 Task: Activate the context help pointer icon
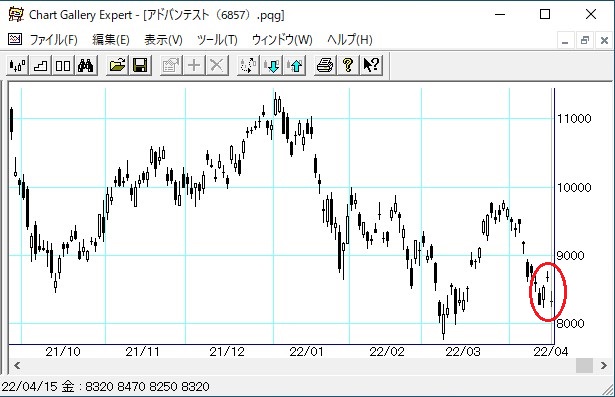(x=371, y=65)
